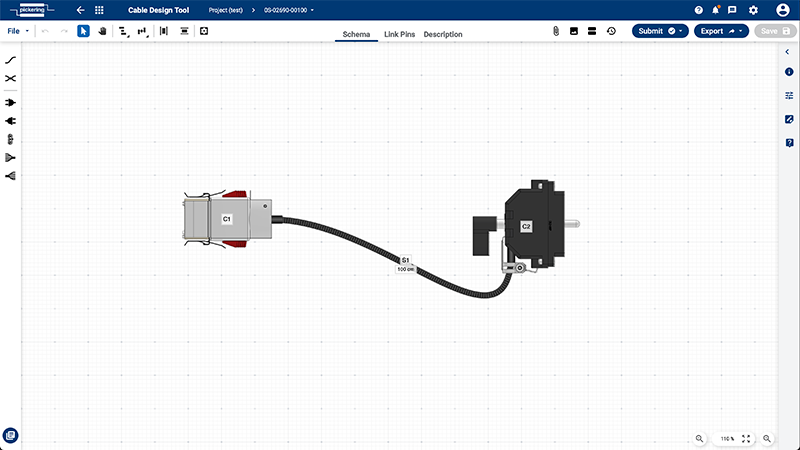Click the S1 cable label
Image resolution: width=800 pixels, height=450 pixels.
(406, 260)
